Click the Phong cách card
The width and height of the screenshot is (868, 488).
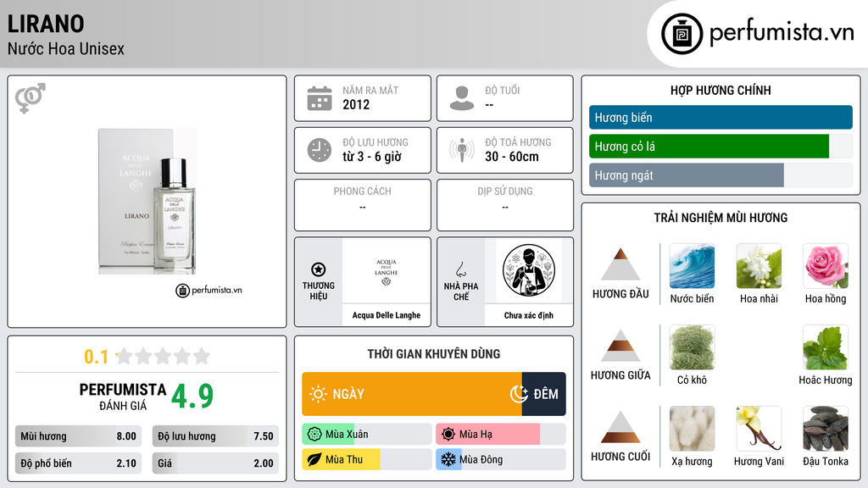(363, 205)
